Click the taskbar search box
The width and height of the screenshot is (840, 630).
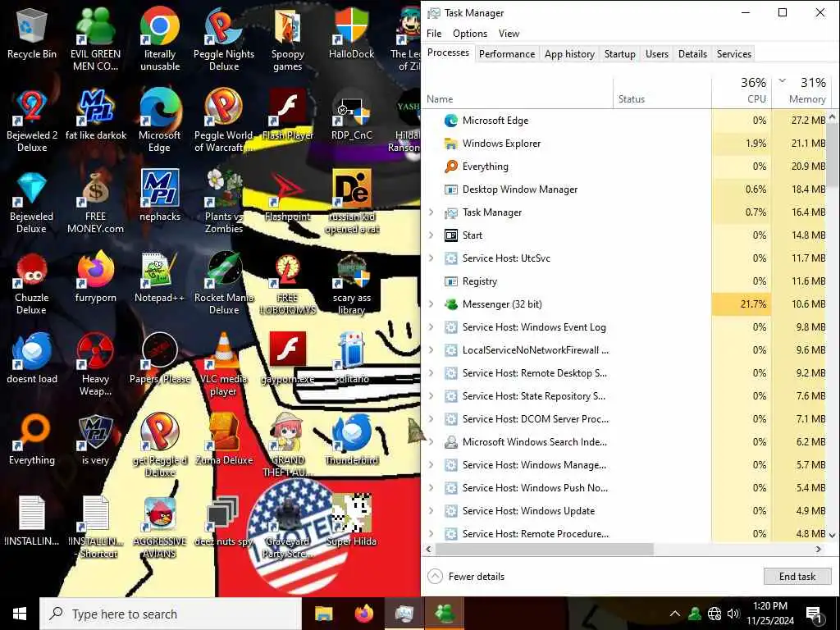[x=171, y=614]
